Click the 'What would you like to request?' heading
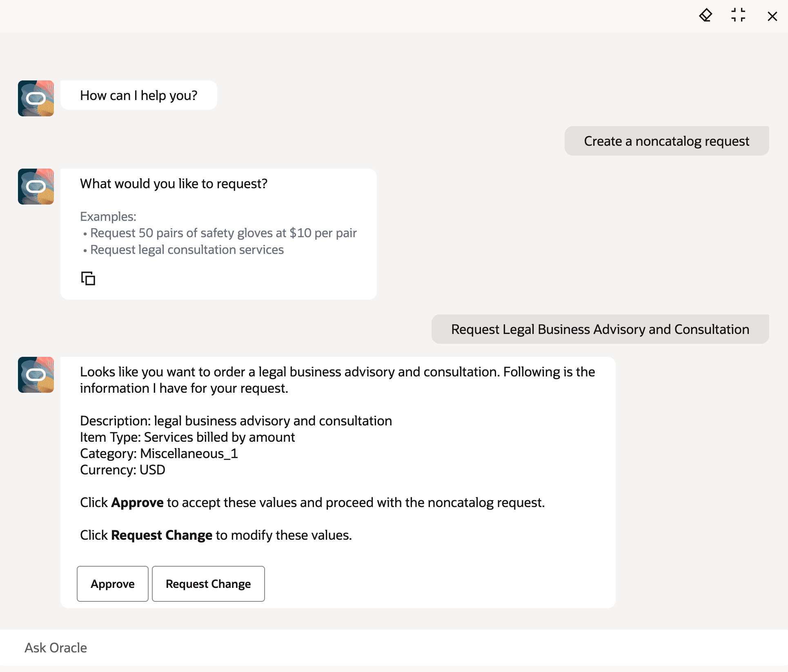This screenshot has height=672, width=788. pyautogui.click(x=174, y=184)
